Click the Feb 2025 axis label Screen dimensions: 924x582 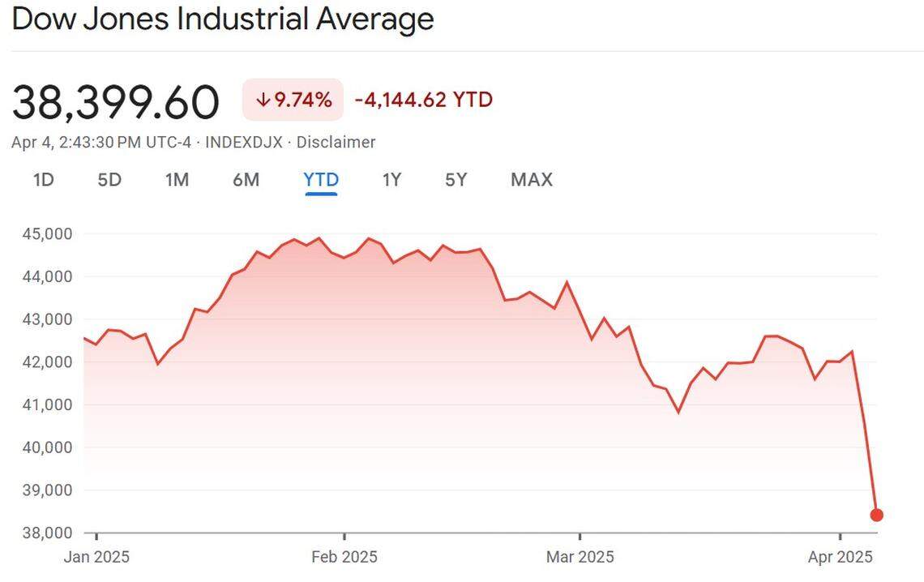click(x=344, y=557)
